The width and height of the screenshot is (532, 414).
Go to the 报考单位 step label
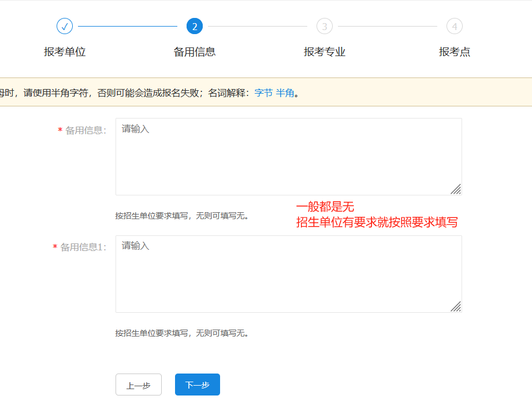point(65,52)
